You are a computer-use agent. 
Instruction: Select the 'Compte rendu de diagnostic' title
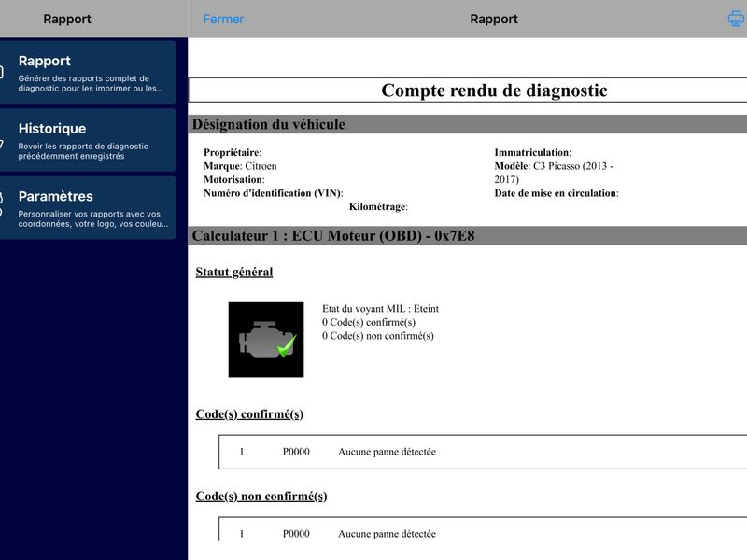click(494, 90)
